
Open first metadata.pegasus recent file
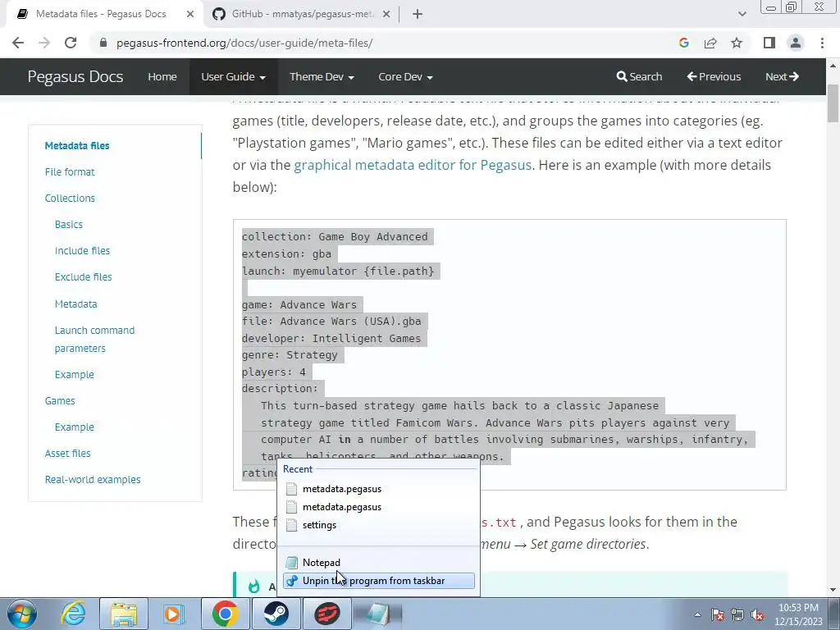coord(379,489)
